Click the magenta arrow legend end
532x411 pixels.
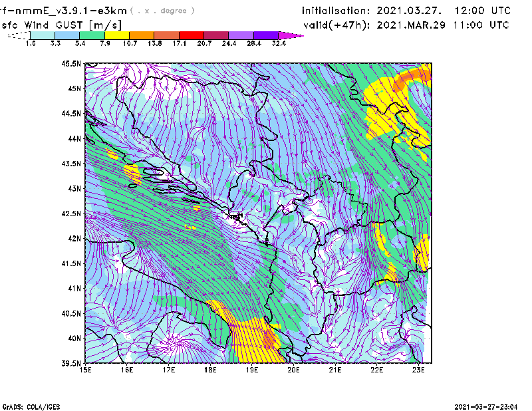[291, 35]
